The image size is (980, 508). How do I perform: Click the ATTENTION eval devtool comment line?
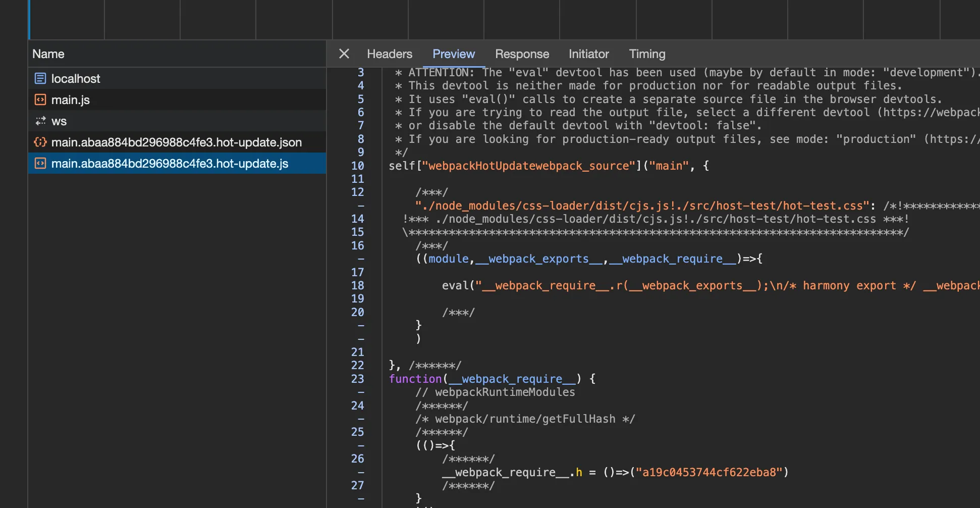[686, 72]
